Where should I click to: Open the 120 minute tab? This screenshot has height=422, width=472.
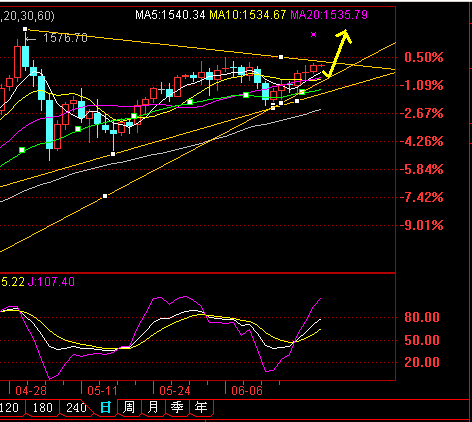(9, 408)
